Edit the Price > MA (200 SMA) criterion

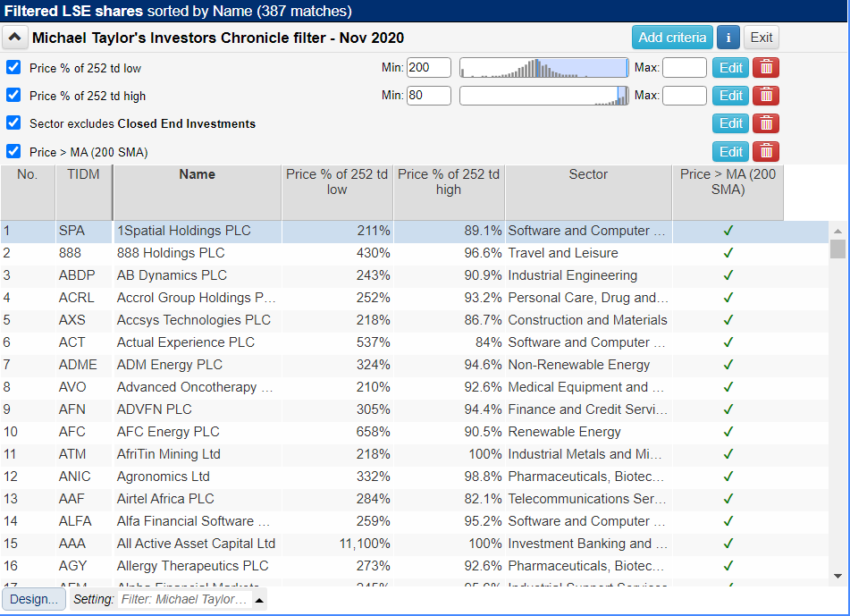(731, 152)
